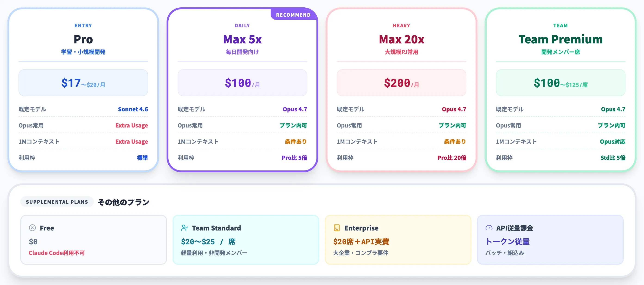
Task: Click Extra Usage in Pro's 1Mコンテキスト row
Action: click(131, 142)
